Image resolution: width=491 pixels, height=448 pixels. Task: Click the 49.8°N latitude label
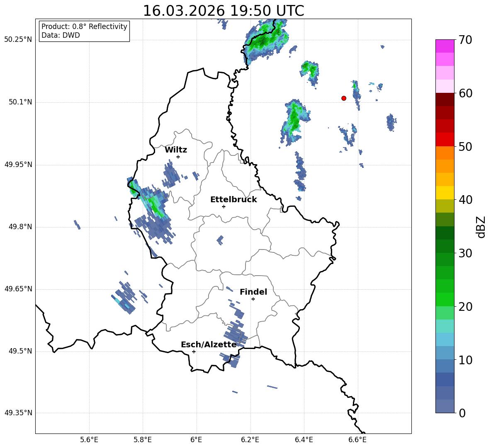pos(20,227)
